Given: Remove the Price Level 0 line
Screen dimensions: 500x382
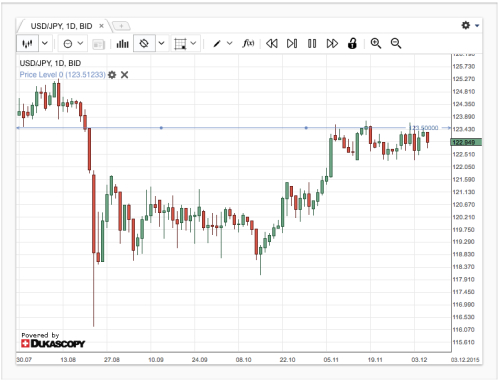Looking at the screenshot, I should [124, 75].
